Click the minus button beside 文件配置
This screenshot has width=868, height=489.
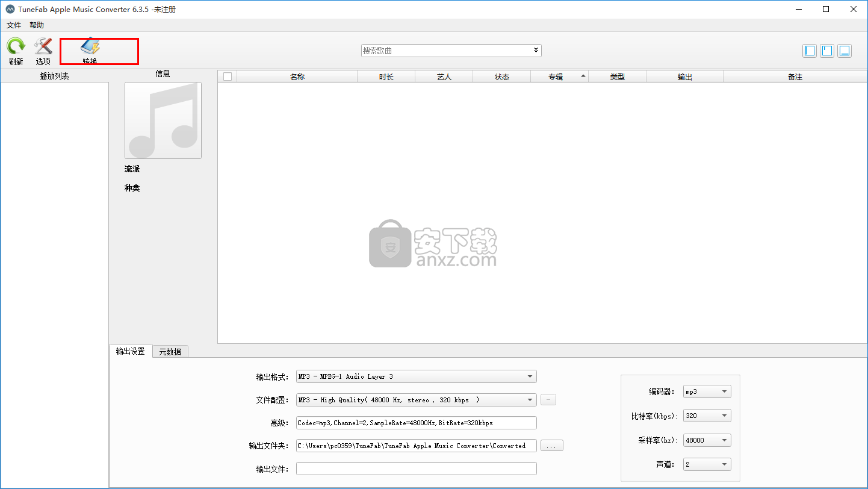pyautogui.click(x=548, y=399)
